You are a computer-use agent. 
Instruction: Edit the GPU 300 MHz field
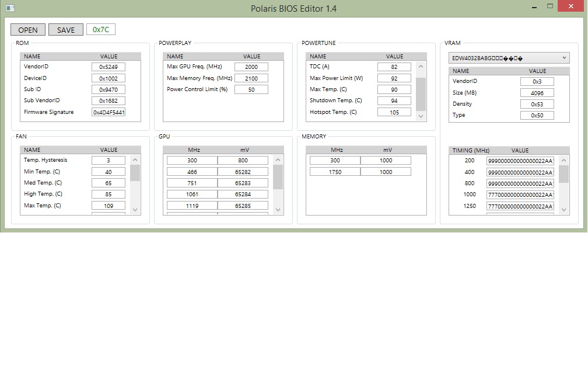192,160
